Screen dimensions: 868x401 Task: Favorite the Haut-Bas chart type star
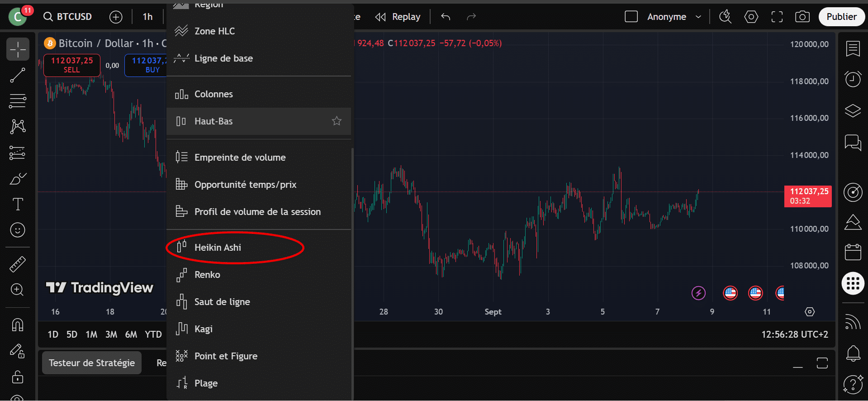(337, 121)
